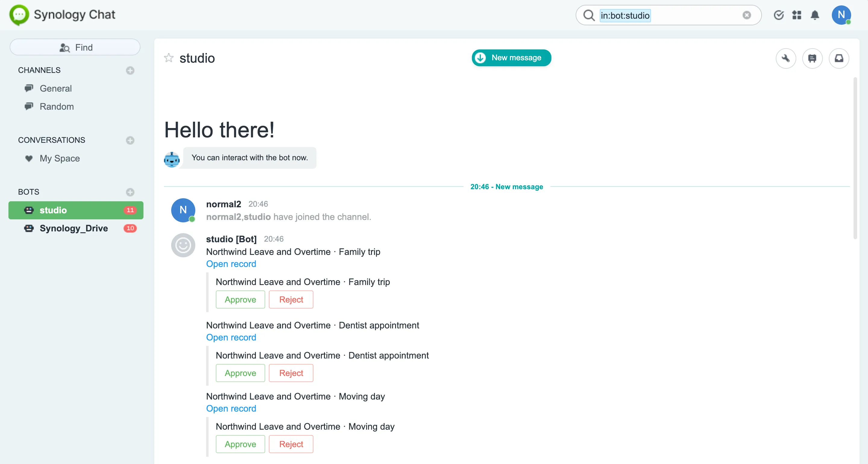Image resolution: width=868 pixels, height=464 pixels.
Task: Open the pinned posts icon
Action: coord(812,58)
